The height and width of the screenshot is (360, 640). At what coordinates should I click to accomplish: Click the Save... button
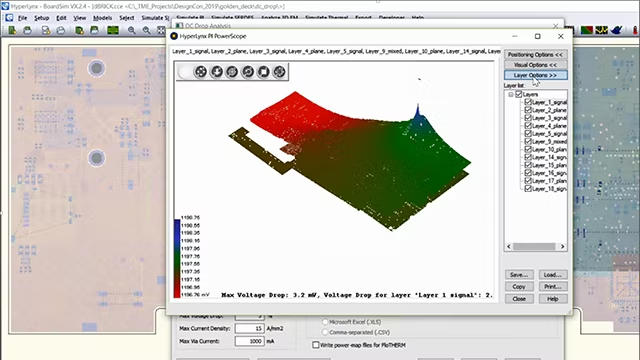519,275
